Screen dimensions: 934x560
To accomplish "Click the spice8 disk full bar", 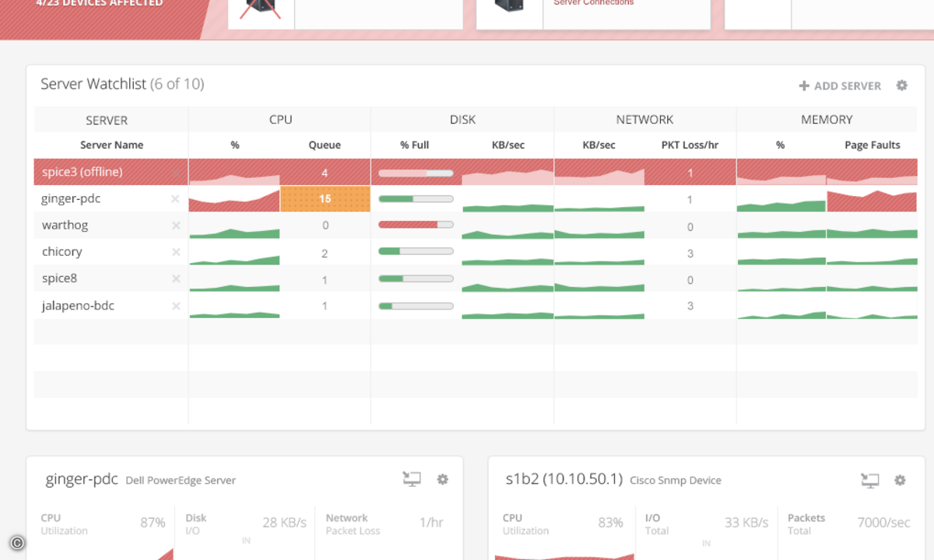I will point(416,278).
